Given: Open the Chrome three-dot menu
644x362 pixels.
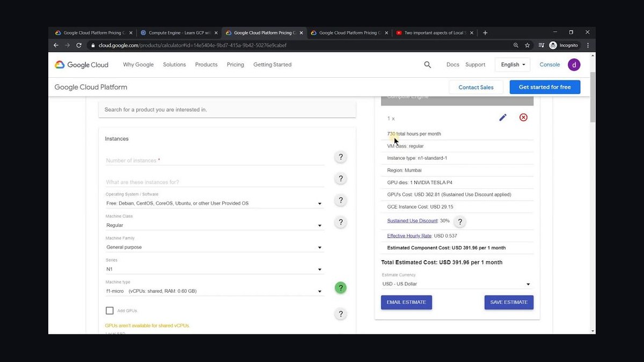Looking at the screenshot, I should [x=588, y=46].
